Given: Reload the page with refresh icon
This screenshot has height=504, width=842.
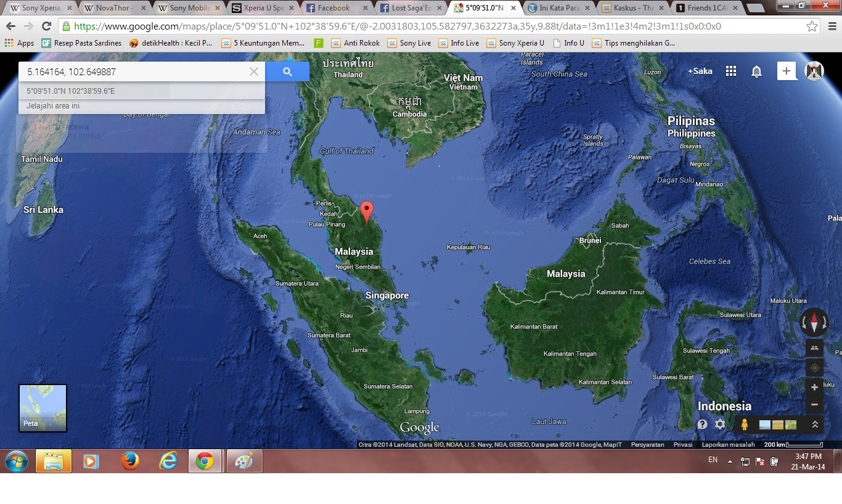Looking at the screenshot, I should pos(46,26).
